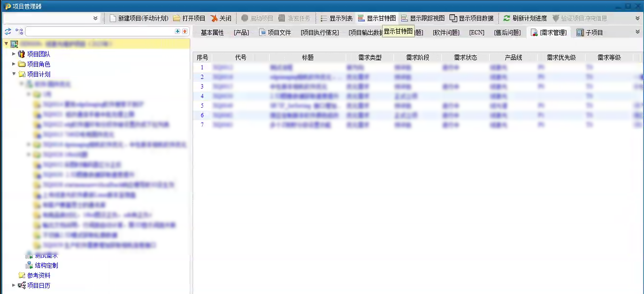Image resolution: width=644 pixels, height=294 pixels.
Task: Click the tree search input field
Action: point(99,32)
